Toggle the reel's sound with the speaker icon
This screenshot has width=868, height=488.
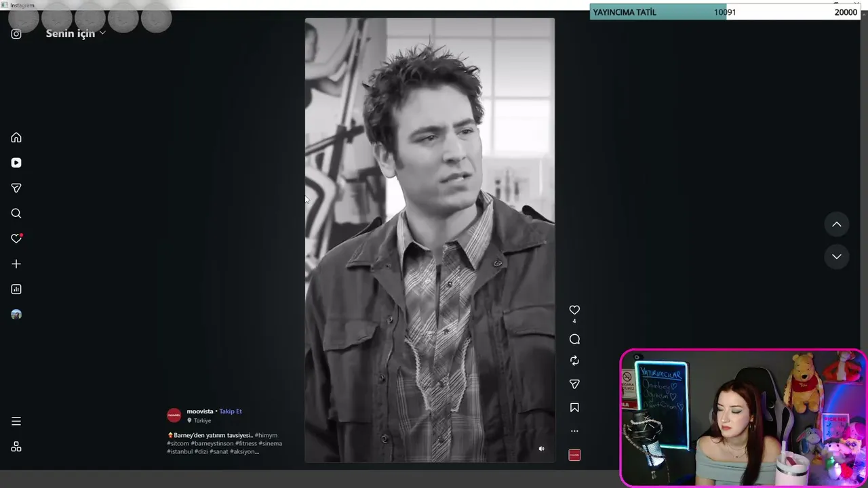541,449
